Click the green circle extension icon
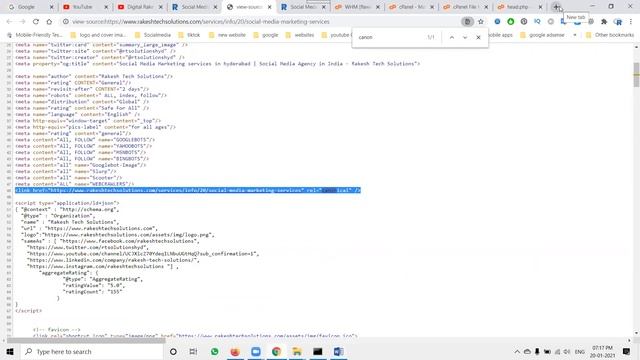 click(x=511, y=22)
